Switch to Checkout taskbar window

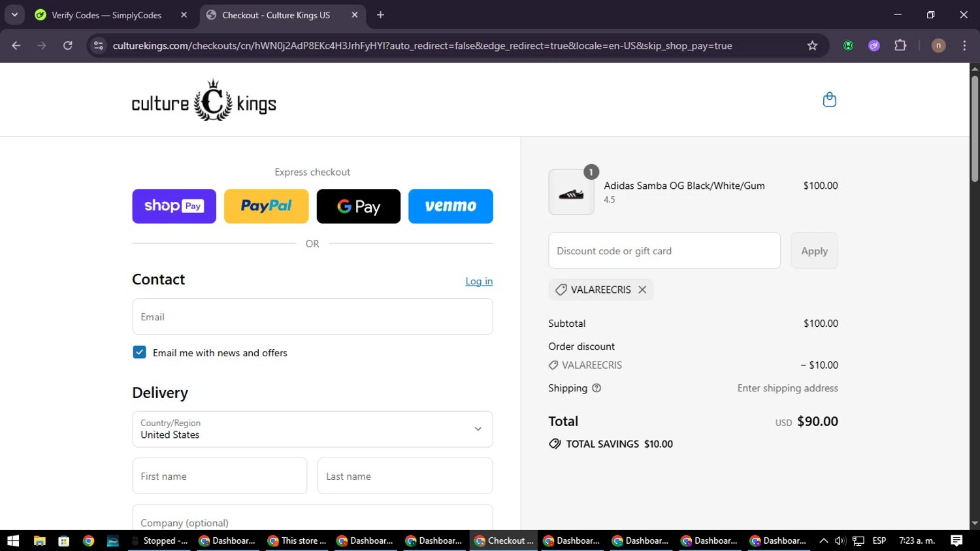504,541
